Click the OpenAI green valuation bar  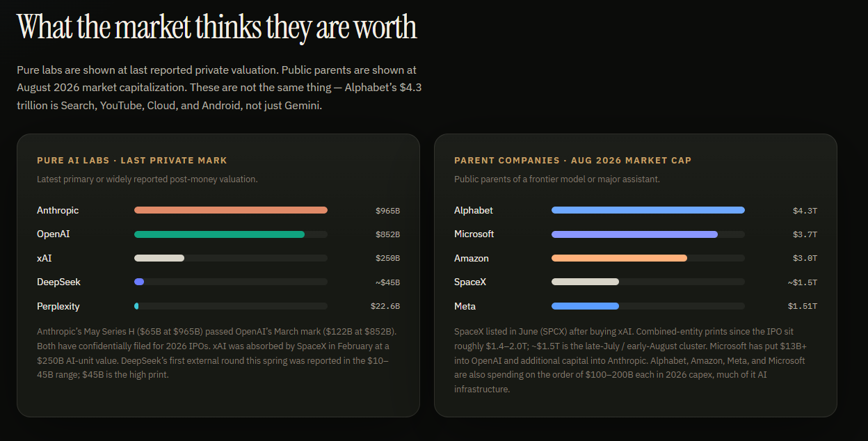click(x=219, y=234)
